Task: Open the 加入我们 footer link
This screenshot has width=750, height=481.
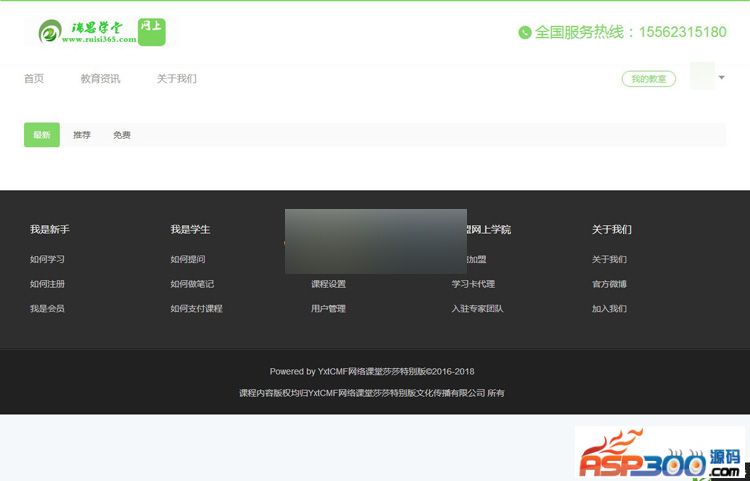Action: [609, 309]
